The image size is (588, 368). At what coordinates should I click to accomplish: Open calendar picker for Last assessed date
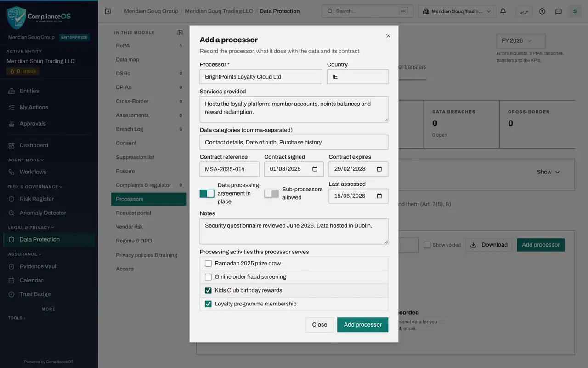[379, 196]
